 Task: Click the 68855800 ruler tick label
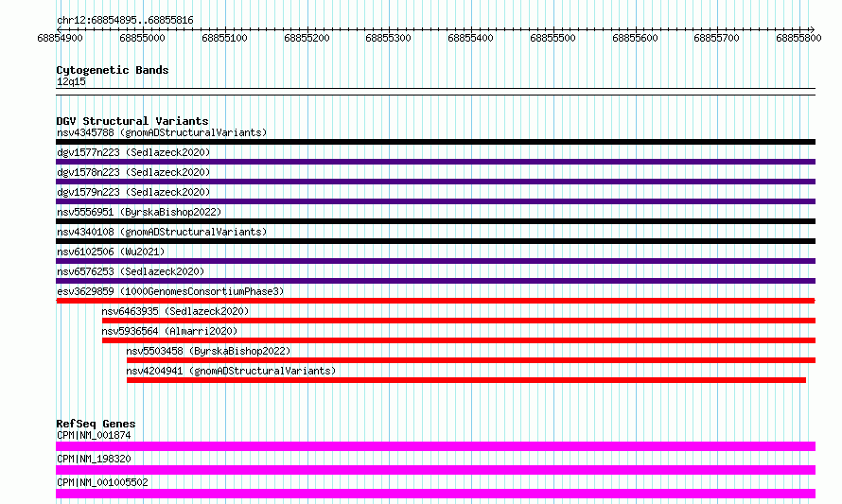click(798, 38)
